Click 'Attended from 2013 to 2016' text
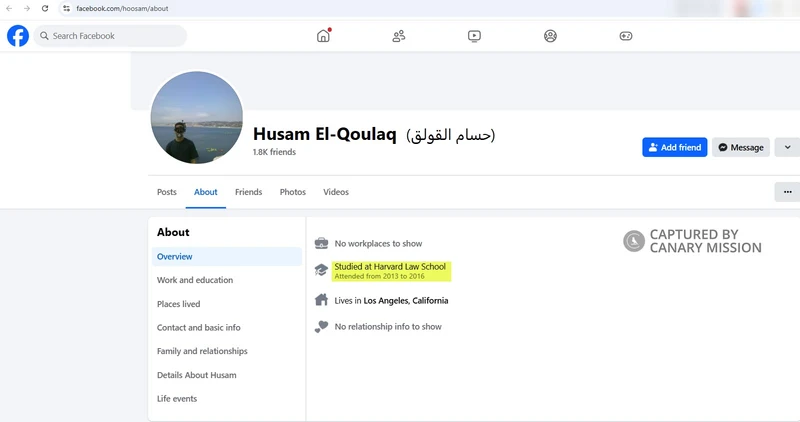The height and width of the screenshot is (422, 800). pos(379,276)
